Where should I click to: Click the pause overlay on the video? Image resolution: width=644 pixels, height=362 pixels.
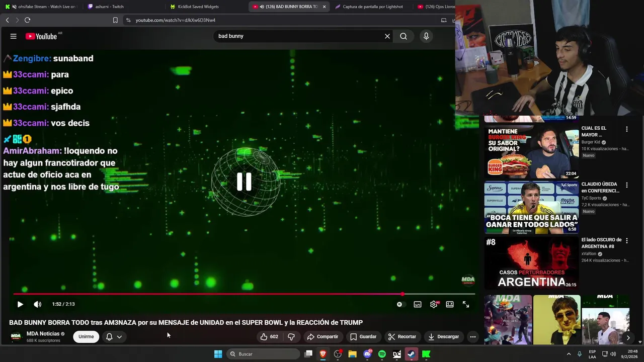[x=244, y=182]
